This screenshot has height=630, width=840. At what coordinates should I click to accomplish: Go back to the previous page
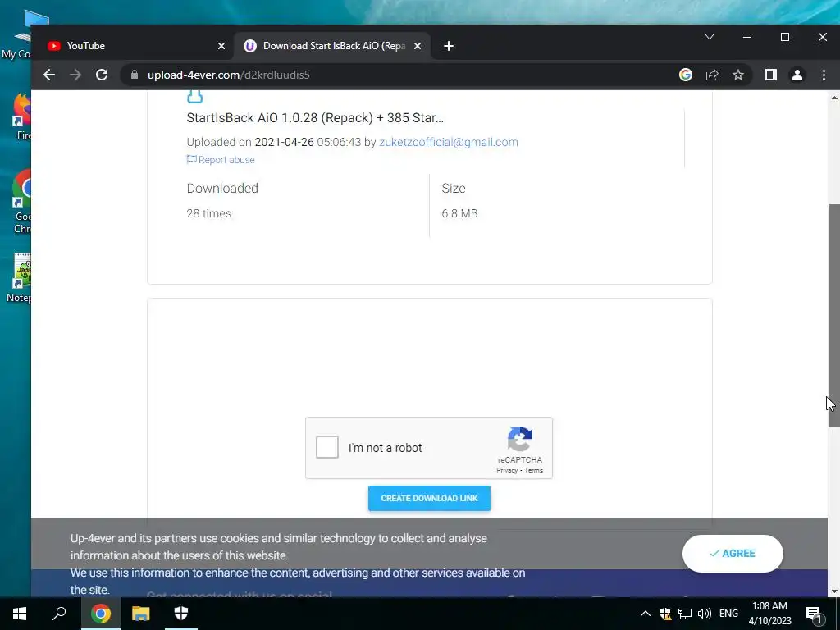(49, 75)
